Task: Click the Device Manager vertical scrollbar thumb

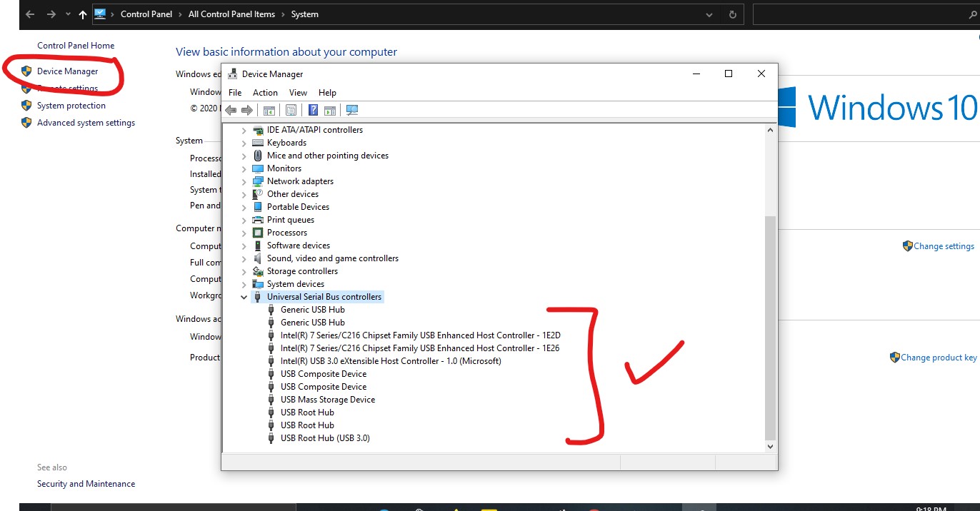Action: [770, 327]
